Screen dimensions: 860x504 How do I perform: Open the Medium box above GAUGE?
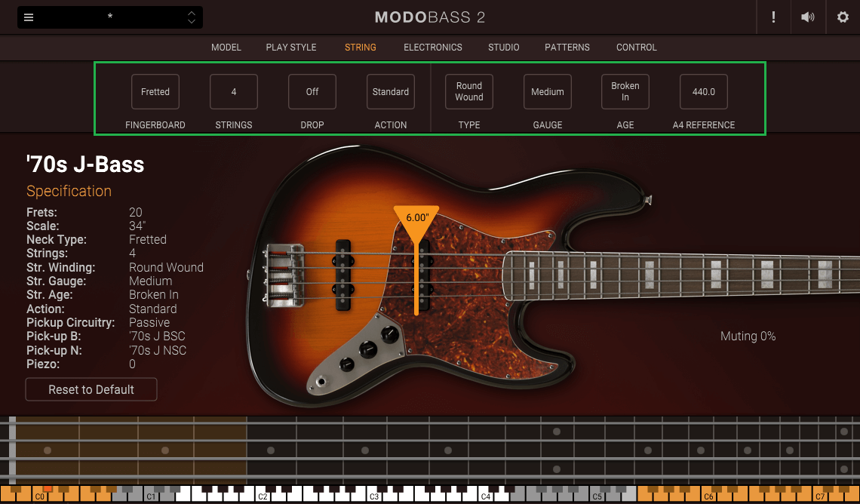[x=548, y=91]
